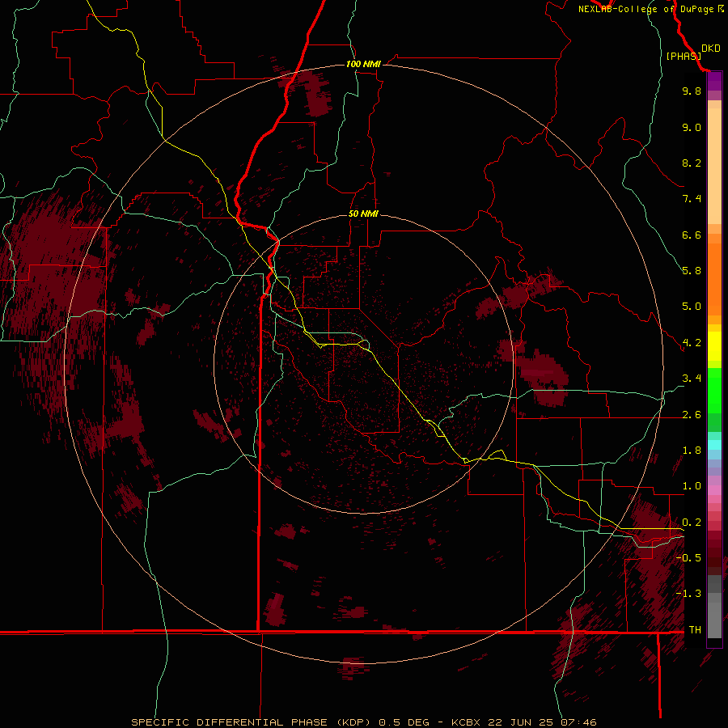Click the 5.8 scale value
The width and height of the screenshot is (728, 728).
click(692, 271)
